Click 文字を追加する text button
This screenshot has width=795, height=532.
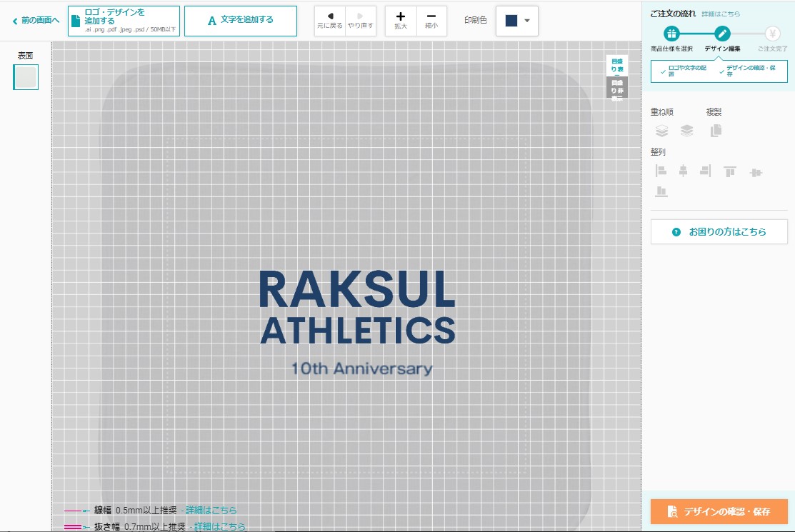click(240, 21)
